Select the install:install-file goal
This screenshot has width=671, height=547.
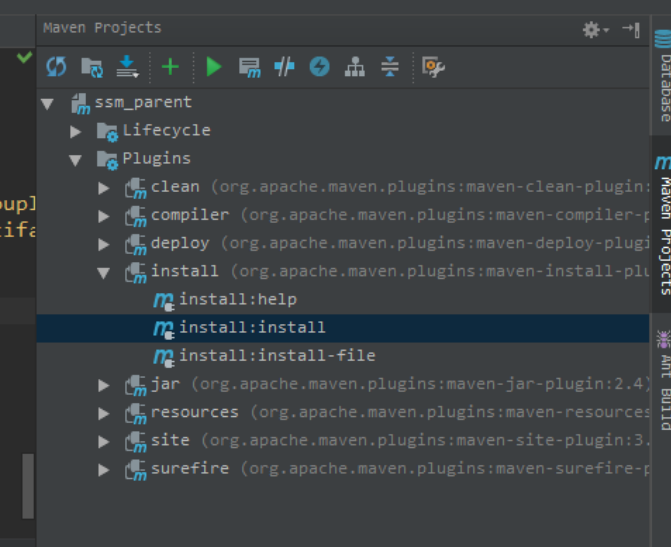277,356
